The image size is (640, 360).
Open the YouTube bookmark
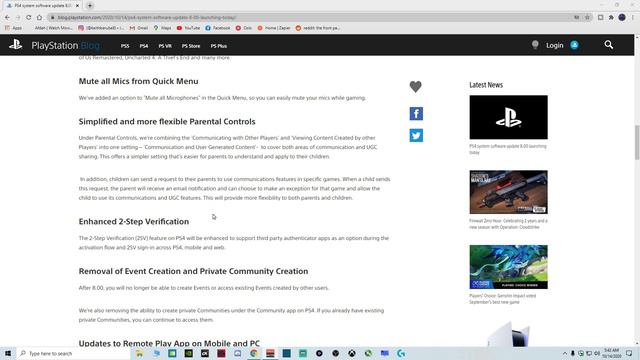point(189,28)
